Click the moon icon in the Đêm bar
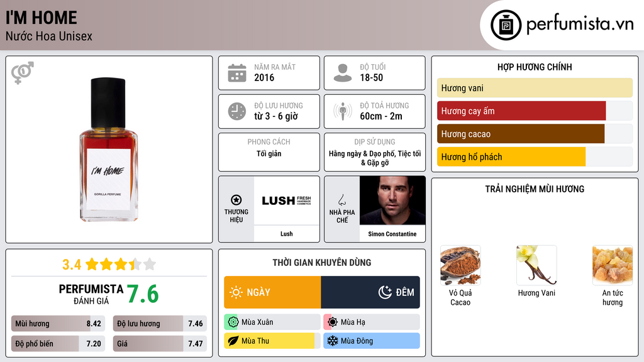644x362 pixels. click(x=385, y=292)
